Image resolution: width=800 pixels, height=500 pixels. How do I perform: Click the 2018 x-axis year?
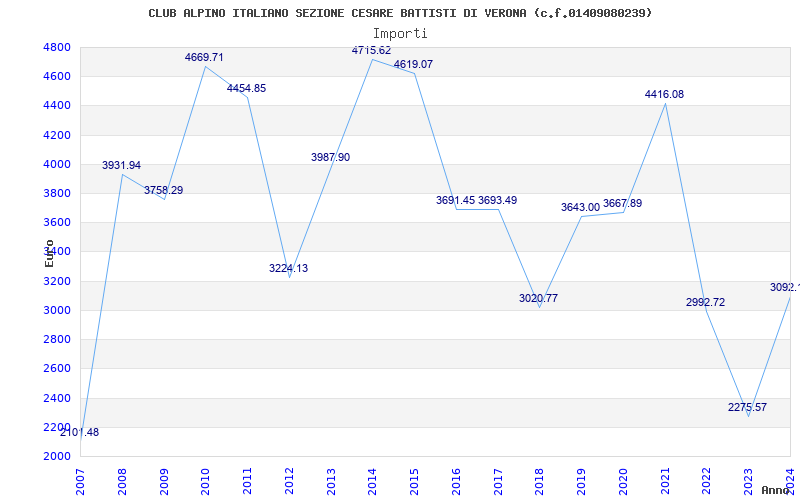point(540,482)
